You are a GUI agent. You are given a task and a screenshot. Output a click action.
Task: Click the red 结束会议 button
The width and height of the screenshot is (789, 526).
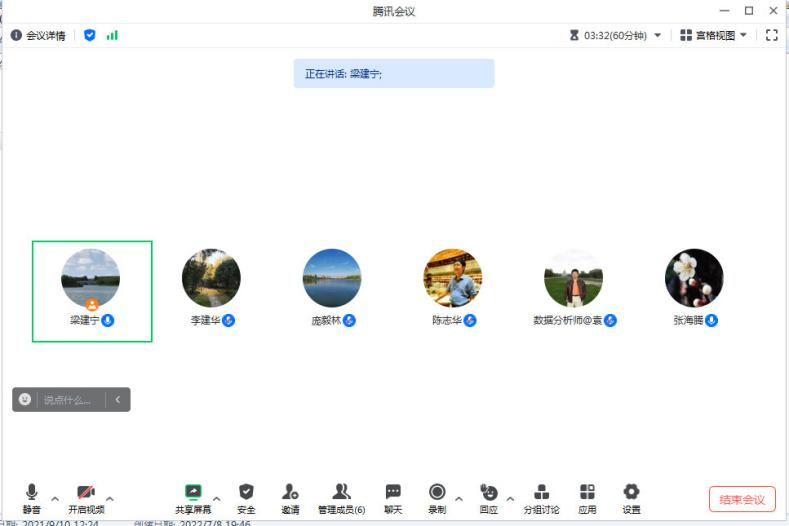[x=742, y=499]
